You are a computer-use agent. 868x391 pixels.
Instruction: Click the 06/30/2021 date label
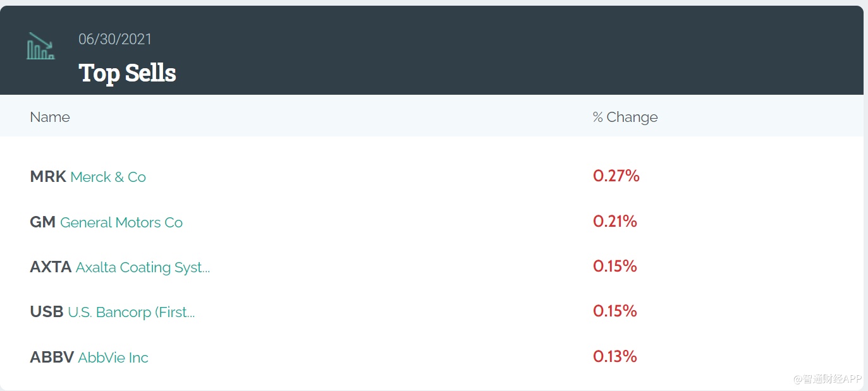(x=115, y=39)
